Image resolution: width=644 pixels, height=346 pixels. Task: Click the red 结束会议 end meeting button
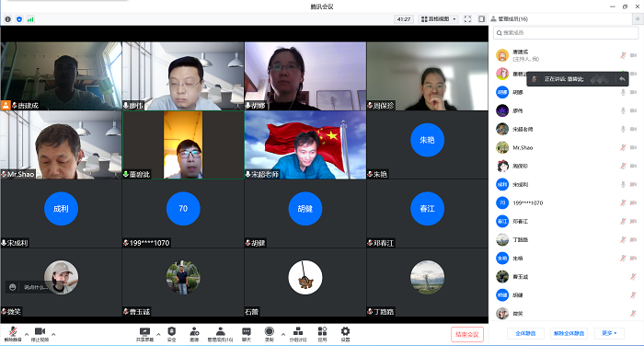467,334
